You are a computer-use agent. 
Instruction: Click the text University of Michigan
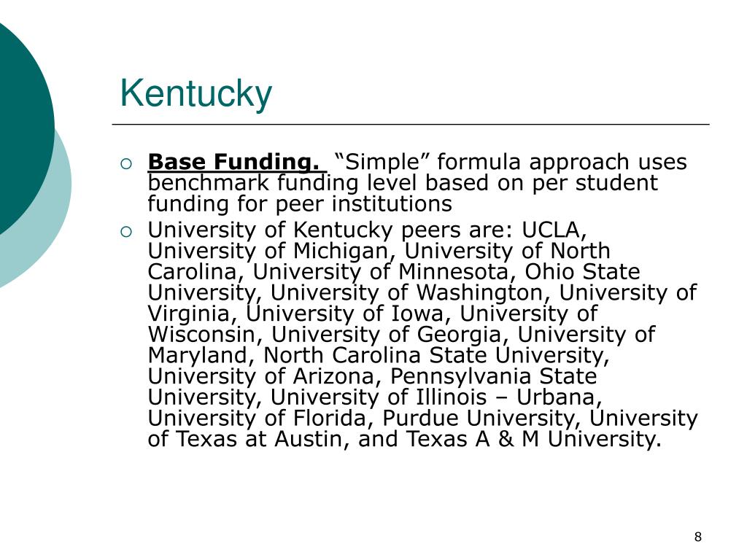coord(268,251)
